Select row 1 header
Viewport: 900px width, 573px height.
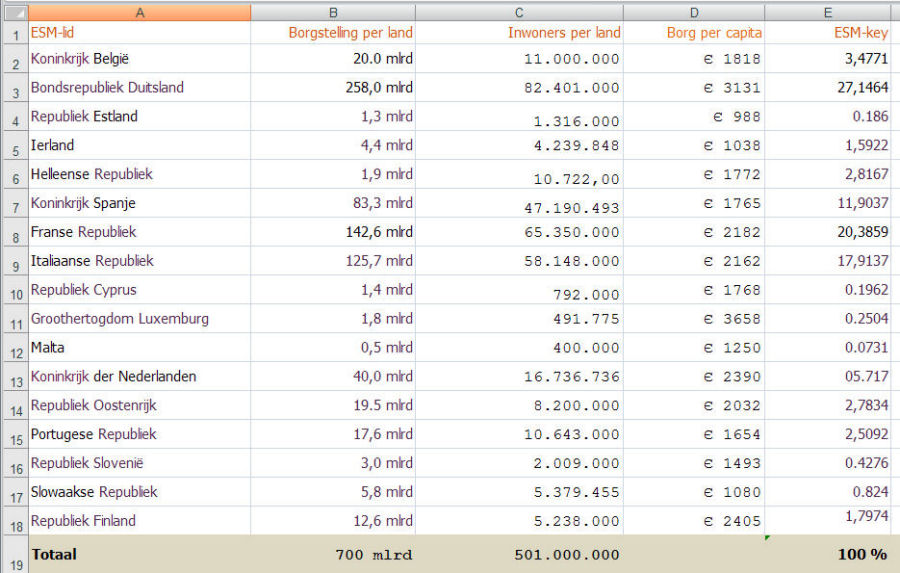13,34
